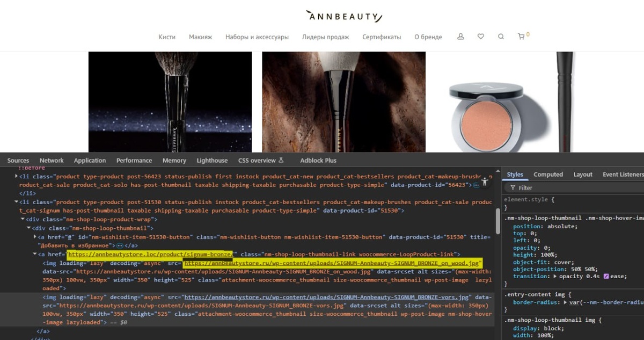Click the SIGNUM_BRONZE-vors.jpg src link
644x340 pixels.
click(x=327, y=298)
